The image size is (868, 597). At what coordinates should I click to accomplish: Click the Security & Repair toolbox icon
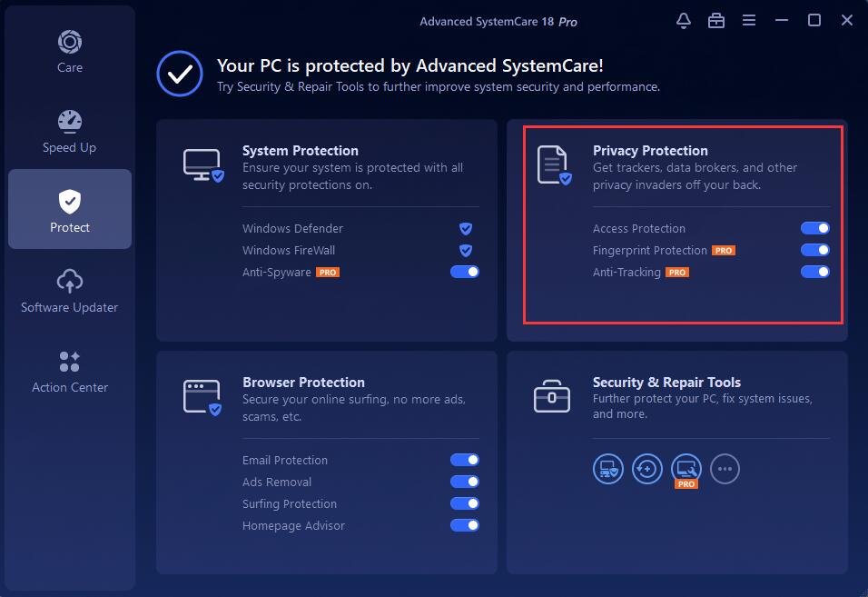pos(551,396)
